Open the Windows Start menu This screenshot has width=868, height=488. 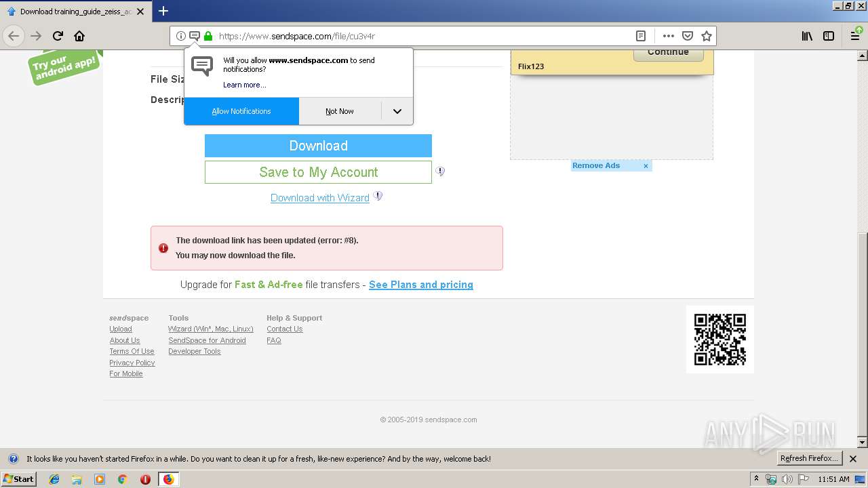(x=19, y=479)
